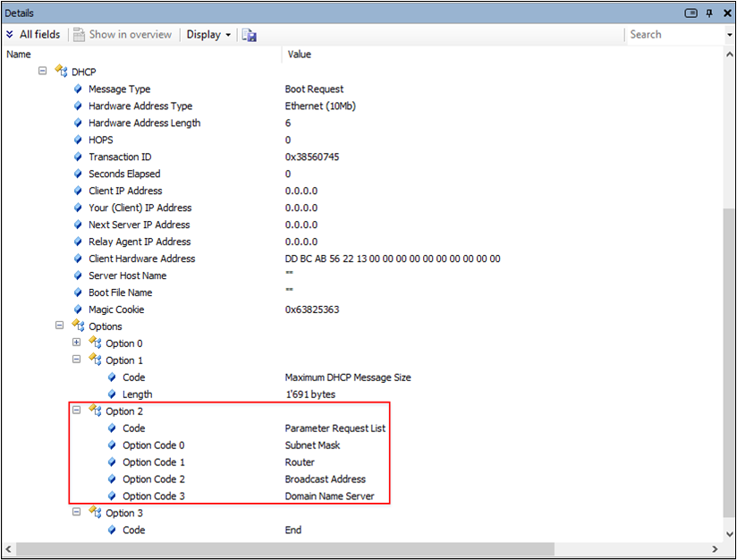
Task: Click into the Search input field
Action: coord(673,35)
